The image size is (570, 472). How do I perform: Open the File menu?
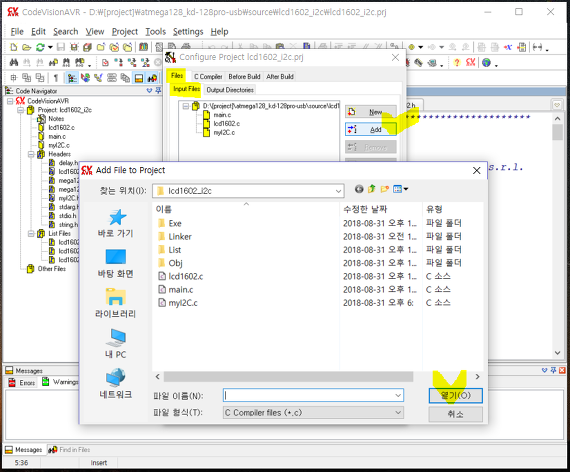point(17,32)
